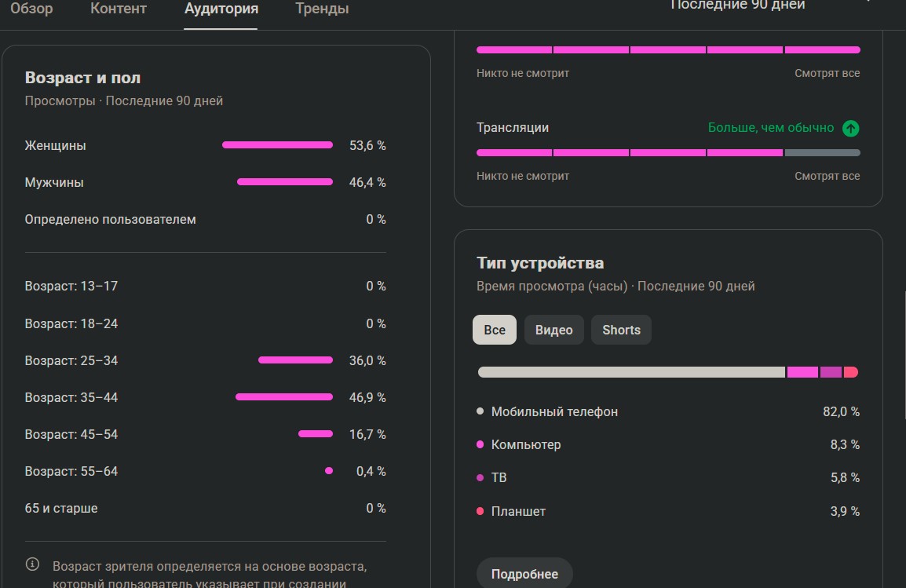The height and width of the screenshot is (588, 906).
Task: Click the Женщины pink percentage bar
Action: pyautogui.click(x=277, y=145)
